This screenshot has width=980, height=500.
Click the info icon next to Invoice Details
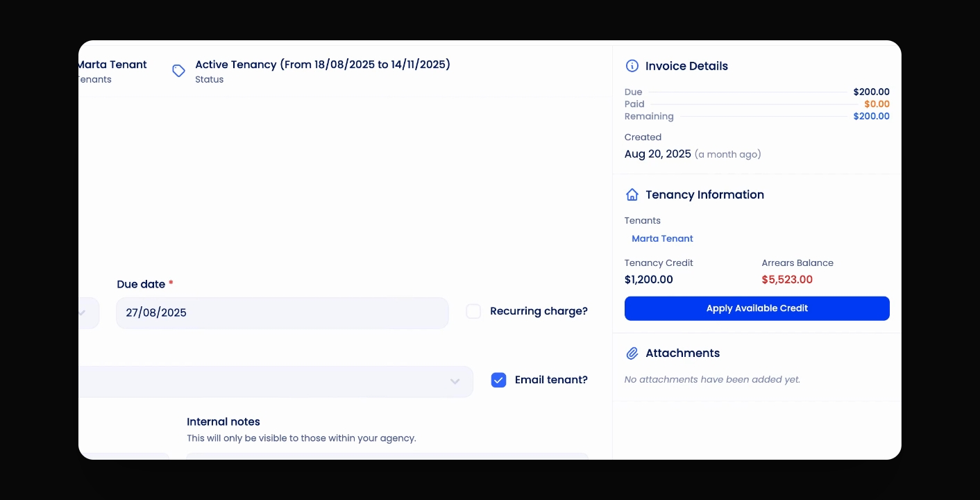tap(632, 66)
